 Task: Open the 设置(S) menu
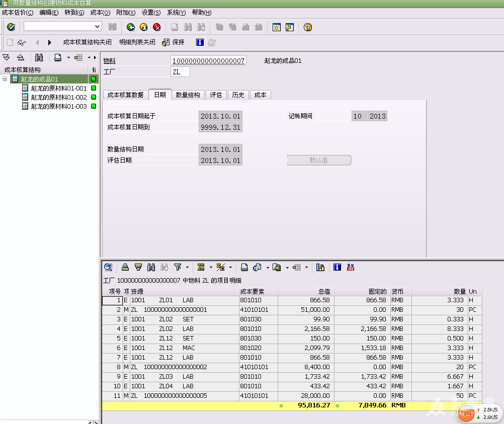[x=151, y=13]
